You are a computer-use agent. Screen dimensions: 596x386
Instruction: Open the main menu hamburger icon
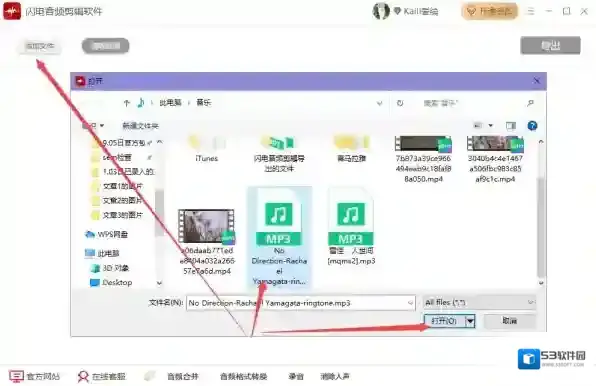point(531,11)
